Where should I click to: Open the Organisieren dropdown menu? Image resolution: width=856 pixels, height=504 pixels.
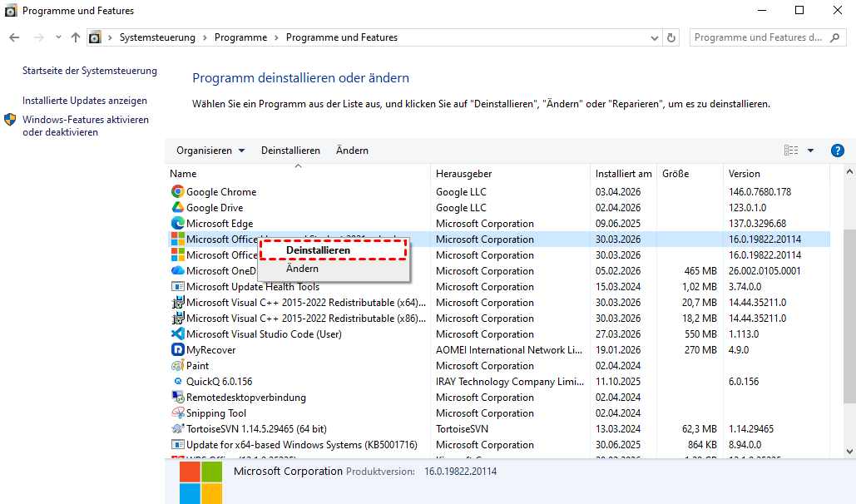click(x=210, y=151)
